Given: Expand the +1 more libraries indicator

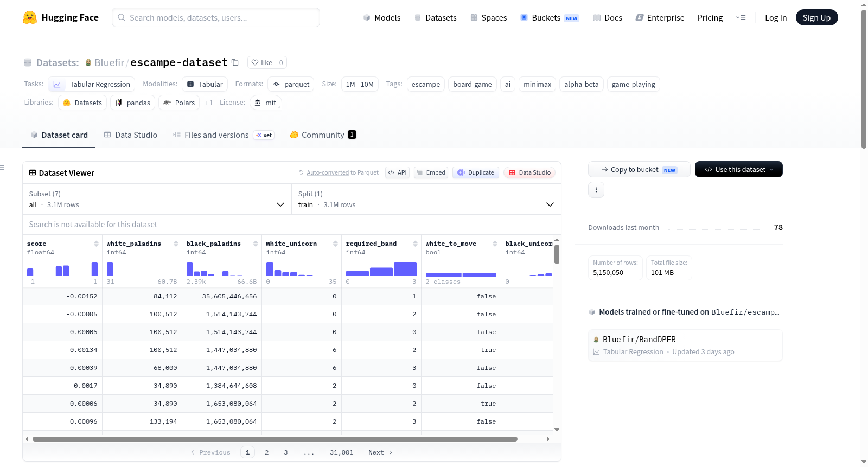Looking at the screenshot, I should click(x=208, y=103).
